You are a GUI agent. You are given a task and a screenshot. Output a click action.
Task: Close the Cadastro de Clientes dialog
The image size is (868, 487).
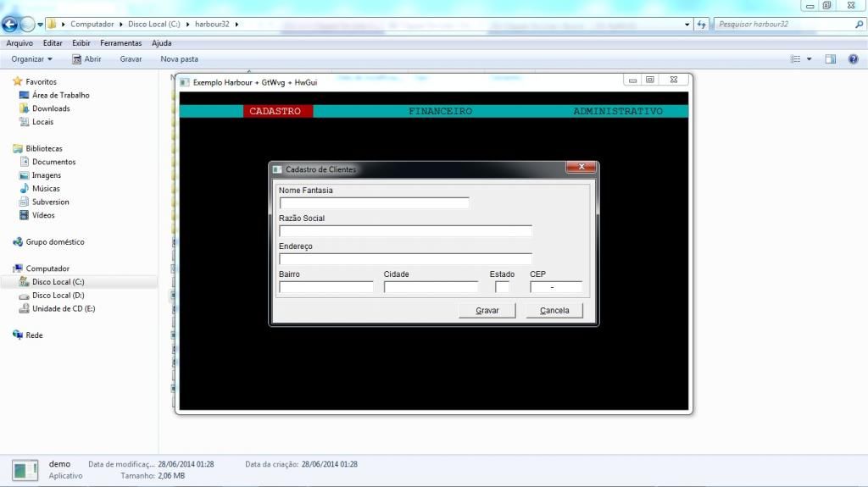581,168
